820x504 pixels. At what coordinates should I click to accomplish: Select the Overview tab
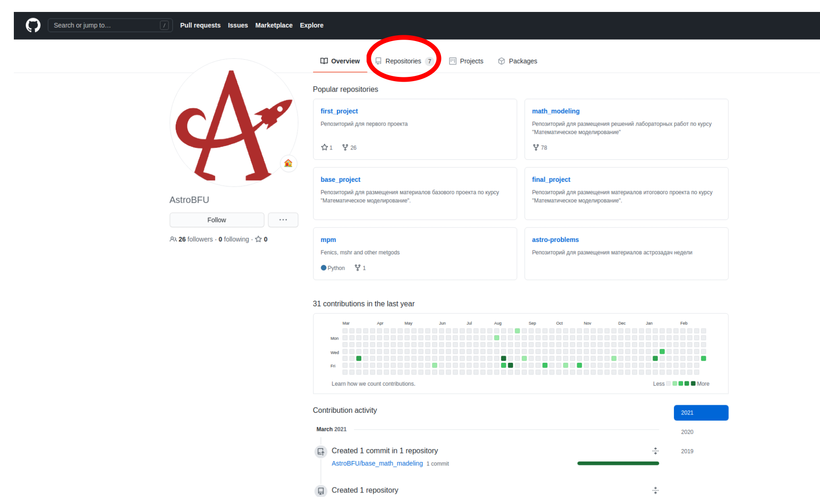click(340, 61)
